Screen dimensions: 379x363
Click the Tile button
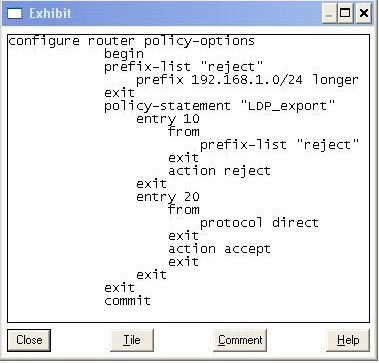(132, 340)
